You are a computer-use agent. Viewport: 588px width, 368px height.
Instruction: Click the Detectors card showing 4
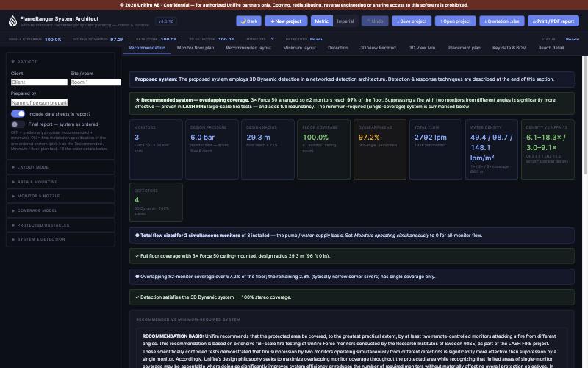156,202
